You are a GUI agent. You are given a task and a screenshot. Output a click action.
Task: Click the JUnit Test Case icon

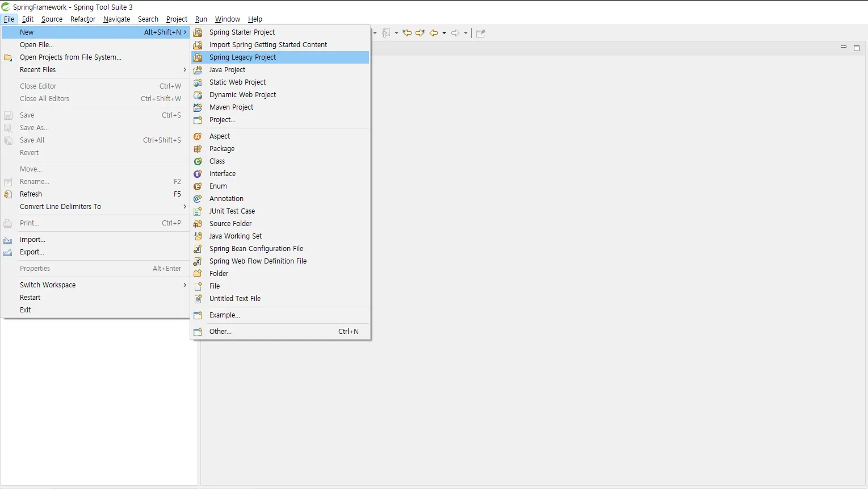click(198, 211)
